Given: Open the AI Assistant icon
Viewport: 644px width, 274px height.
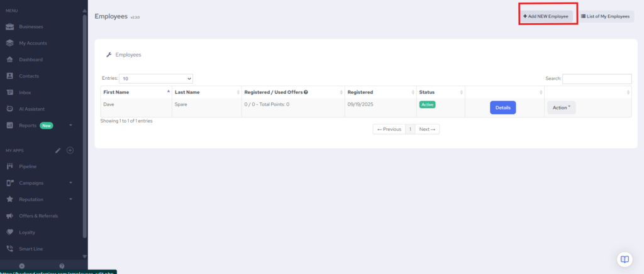Looking at the screenshot, I should pyautogui.click(x=9, y=109).
